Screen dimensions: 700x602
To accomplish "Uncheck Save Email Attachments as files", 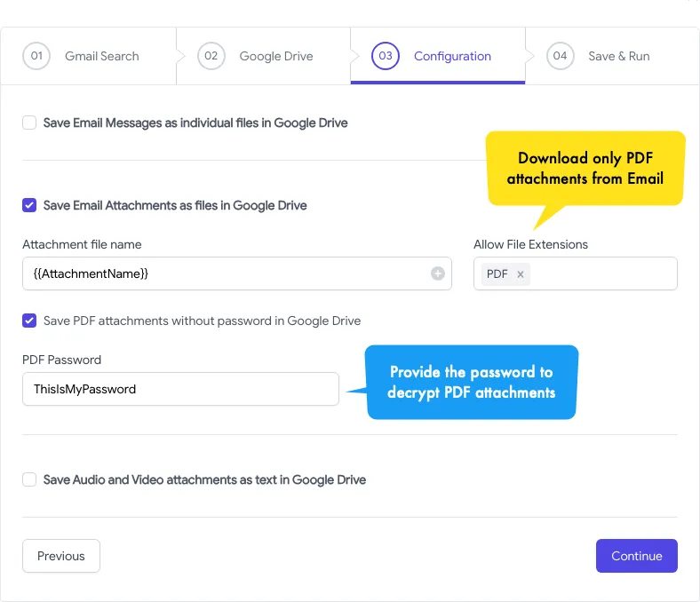I will click(x=29, y=205).
